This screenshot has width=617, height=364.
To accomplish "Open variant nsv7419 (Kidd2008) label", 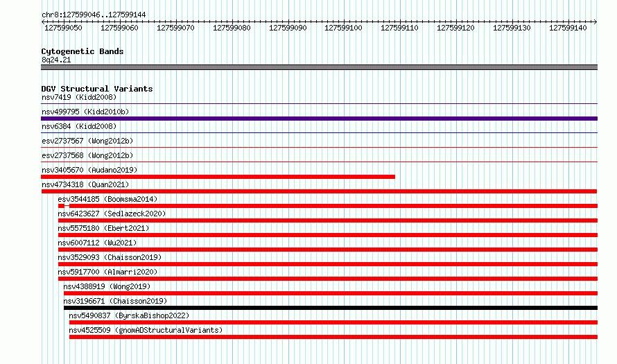I will pyautogui.click(x=79, y=97).
